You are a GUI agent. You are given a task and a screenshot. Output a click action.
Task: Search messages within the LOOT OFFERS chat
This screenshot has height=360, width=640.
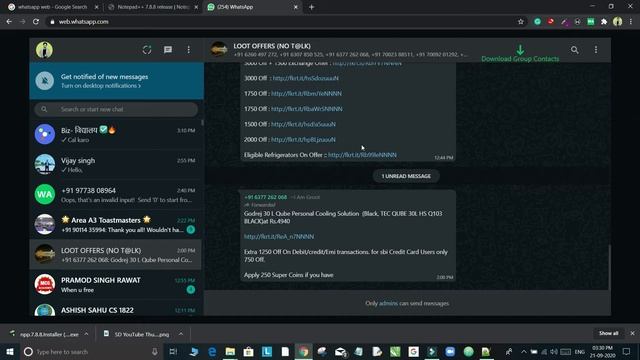point(575,50)
